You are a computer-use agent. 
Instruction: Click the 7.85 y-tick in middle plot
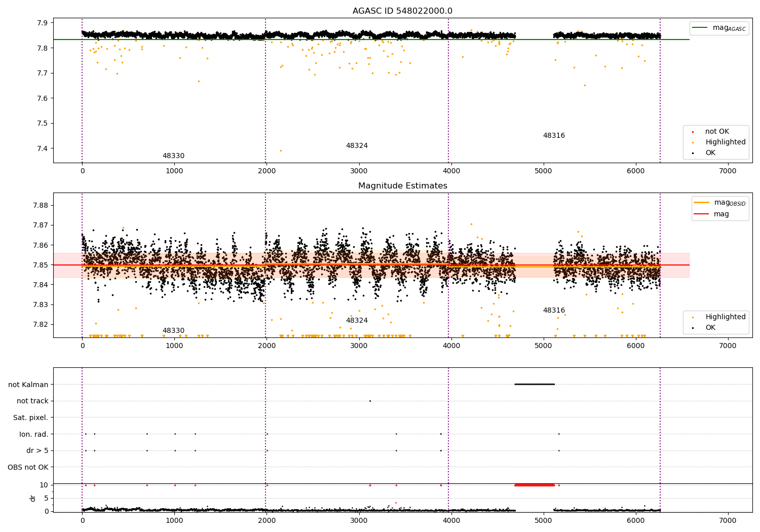click(x=41, y=265)
